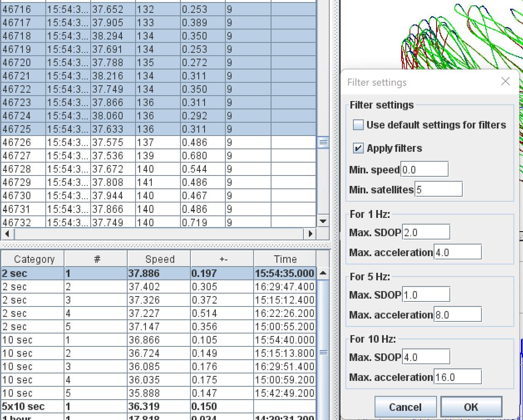Close the Filter settings dialog
This screenshot has width=523, height=420.
click(505, 82)
